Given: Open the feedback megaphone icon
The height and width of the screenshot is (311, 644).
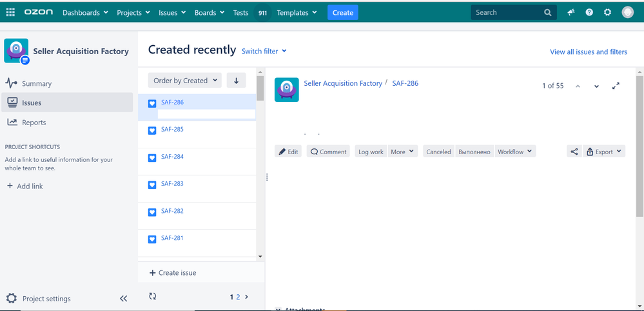Looking at the screenshot, I should 571,12.
